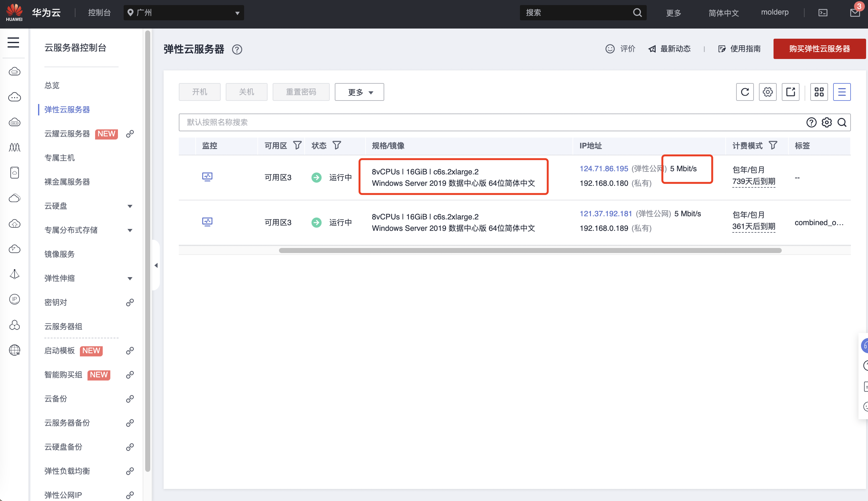Open the 更多 actions dropdown
The image size is (868, 501).
(359, 92)
